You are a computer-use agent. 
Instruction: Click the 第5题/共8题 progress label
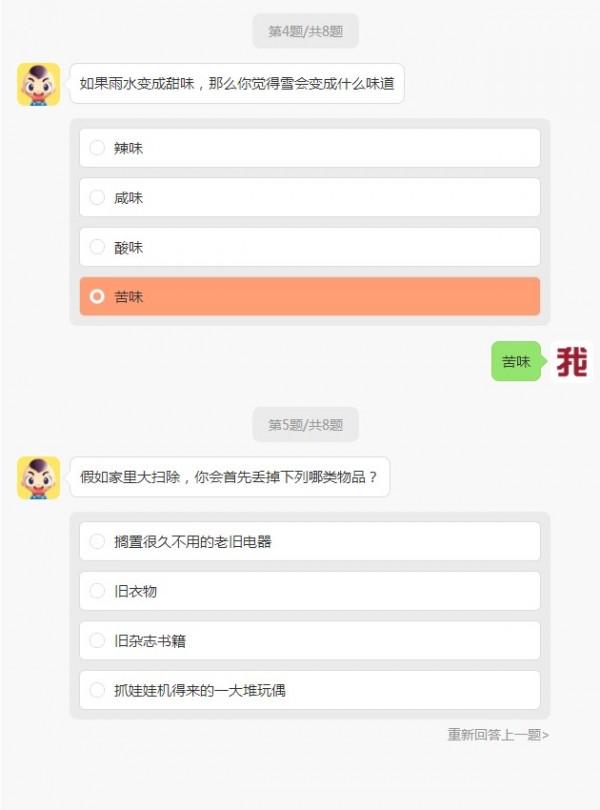[x=305, y=425]
